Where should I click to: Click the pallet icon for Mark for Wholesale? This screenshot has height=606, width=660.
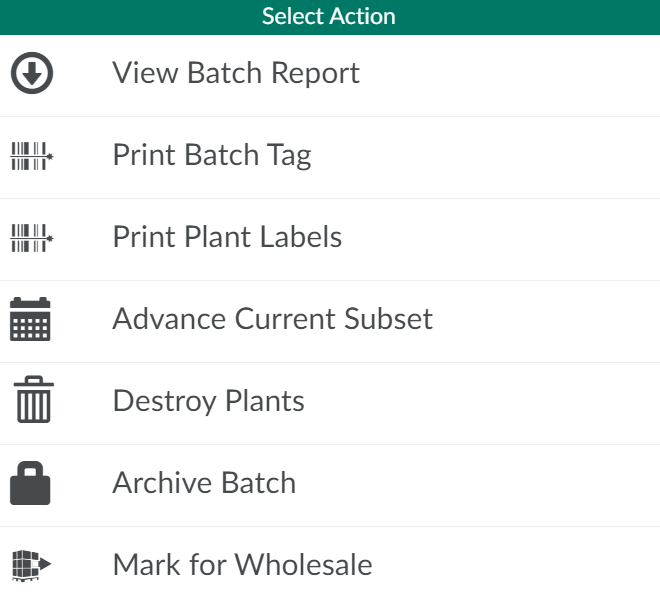[x=31, y=565]
